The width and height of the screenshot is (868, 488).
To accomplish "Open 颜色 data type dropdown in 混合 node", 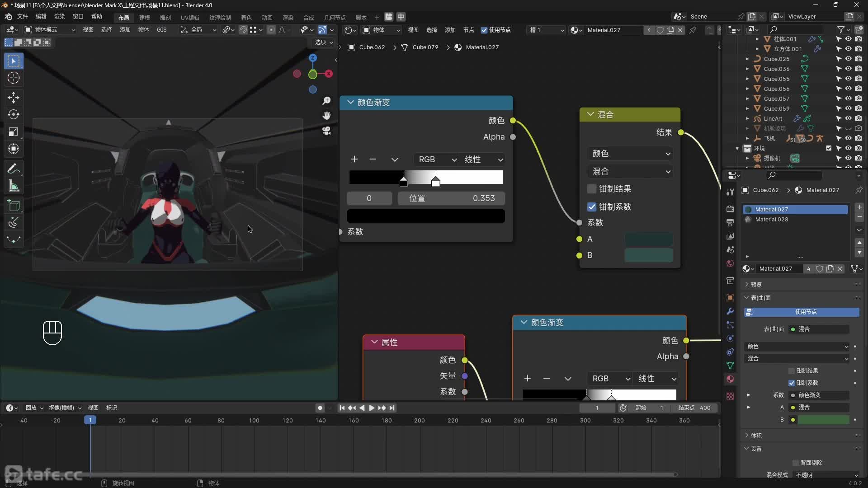I will (x=630, y=154).
